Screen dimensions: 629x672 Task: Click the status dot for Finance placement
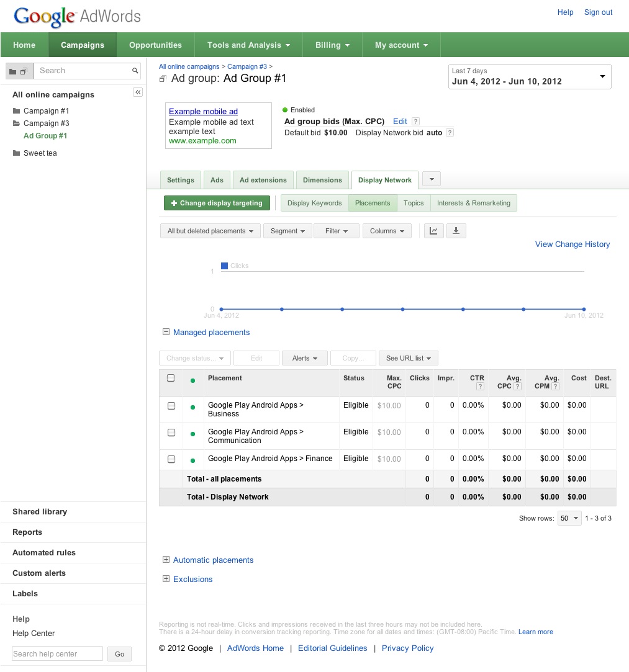click(x=192, y=460)
